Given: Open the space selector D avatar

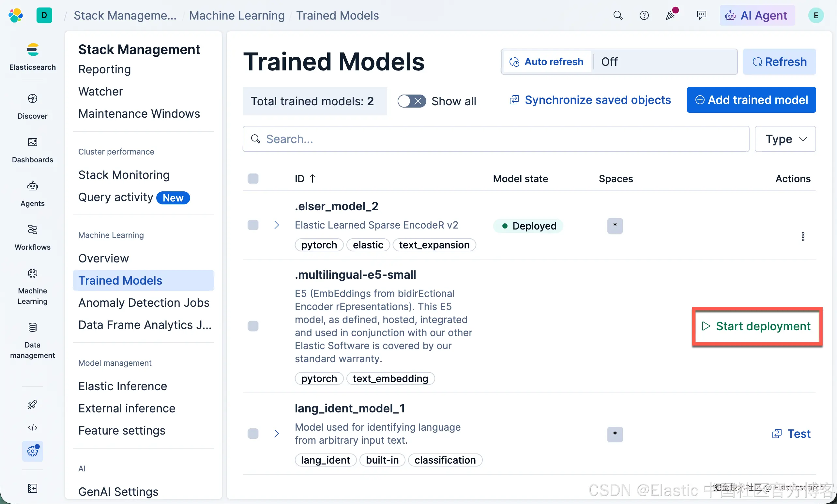Looking at the screenshot, I should tap(44, 15).
